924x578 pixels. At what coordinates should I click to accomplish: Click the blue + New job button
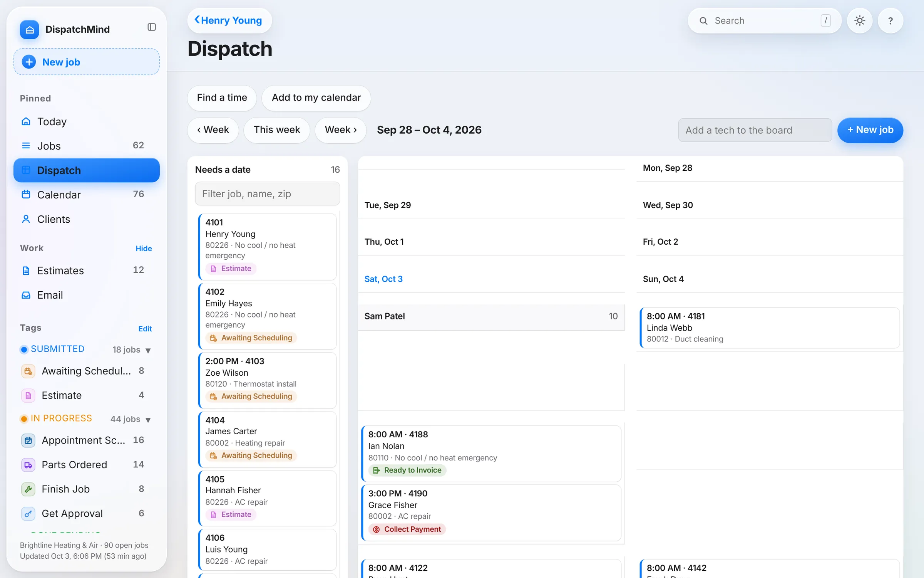point(870,130)
